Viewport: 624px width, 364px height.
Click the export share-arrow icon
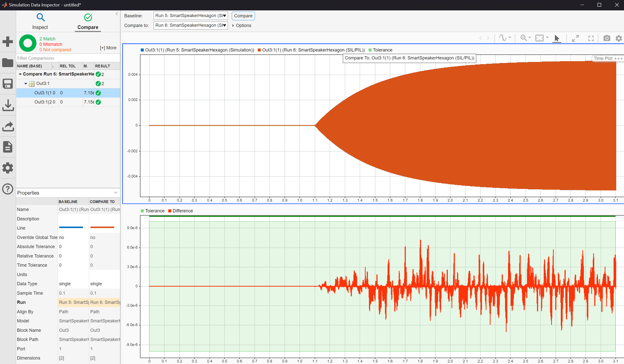point(8,126)
